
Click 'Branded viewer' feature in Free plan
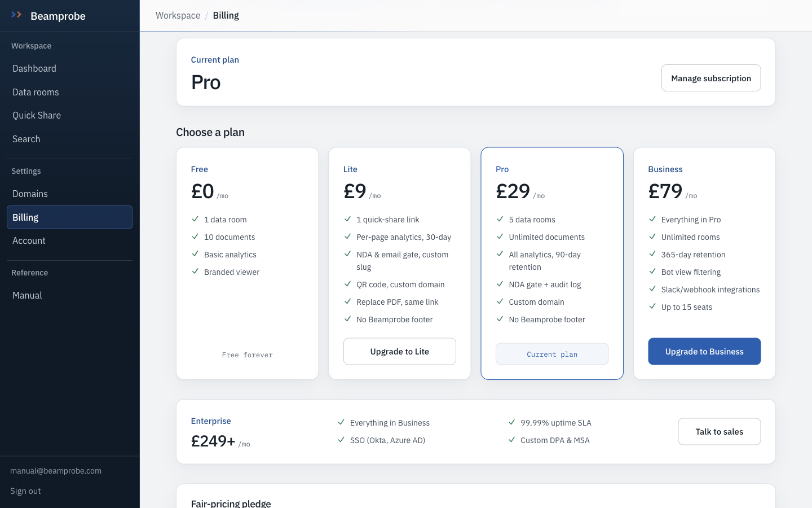coord(232,272)
